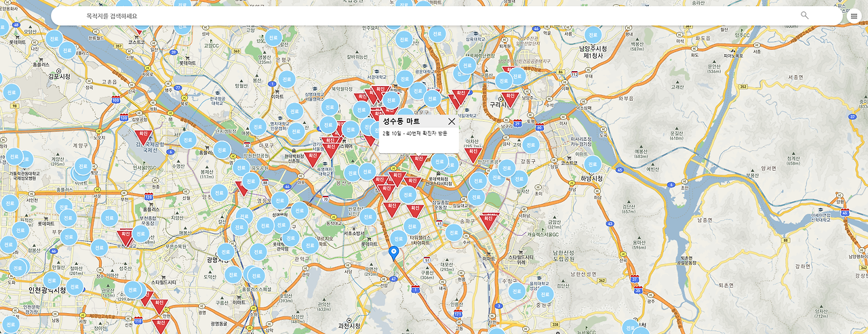Screen dimensions: 868x334
Task: Select 확진 marker near 송파 가락
Action: 488,220
